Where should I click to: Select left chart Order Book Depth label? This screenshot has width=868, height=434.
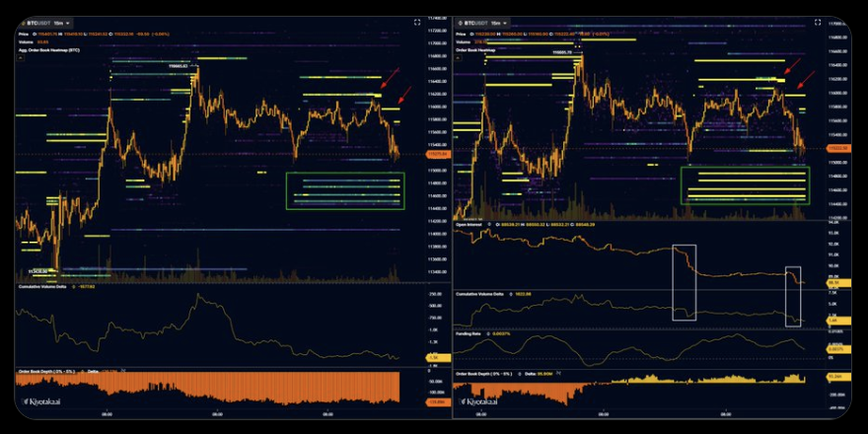47,372
